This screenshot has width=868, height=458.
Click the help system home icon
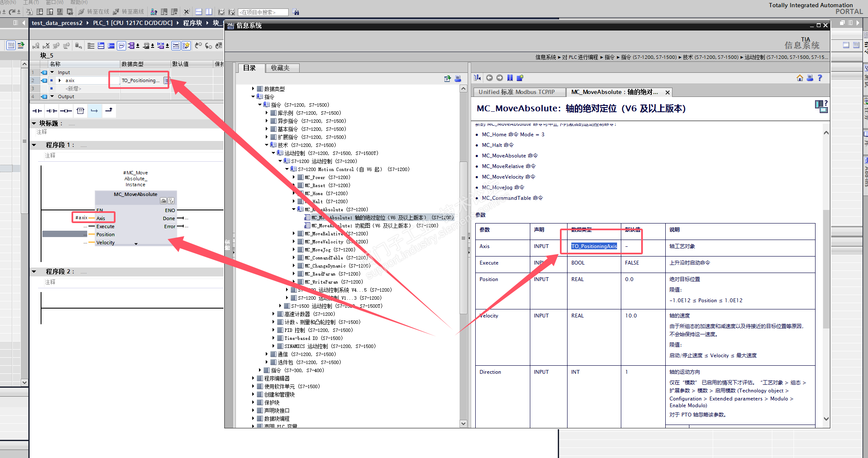click(799, 78)
